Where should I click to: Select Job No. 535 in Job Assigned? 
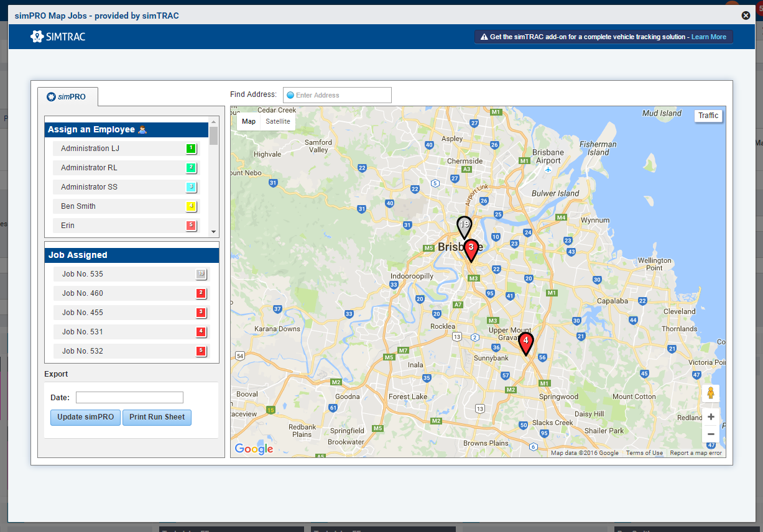click(132, 274)
